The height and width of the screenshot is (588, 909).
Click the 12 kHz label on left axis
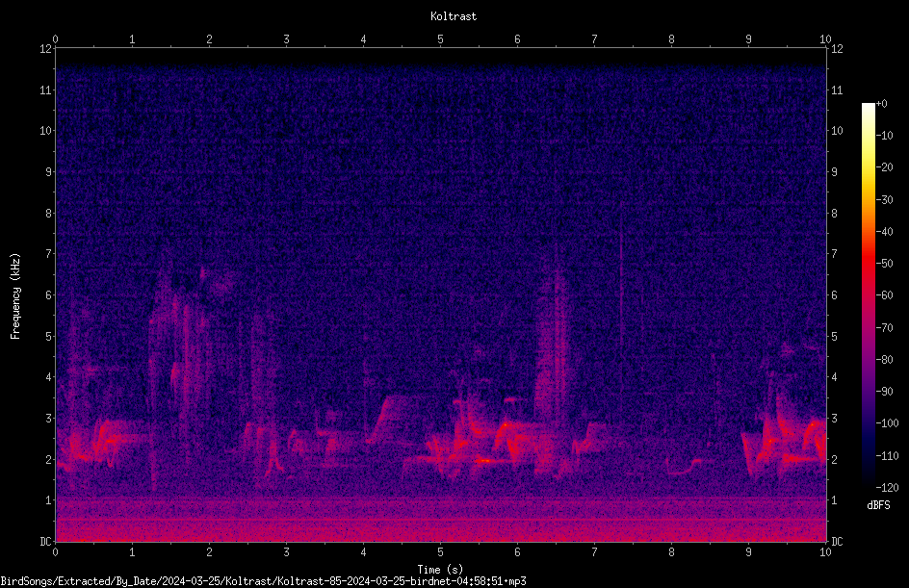(46, 49)
